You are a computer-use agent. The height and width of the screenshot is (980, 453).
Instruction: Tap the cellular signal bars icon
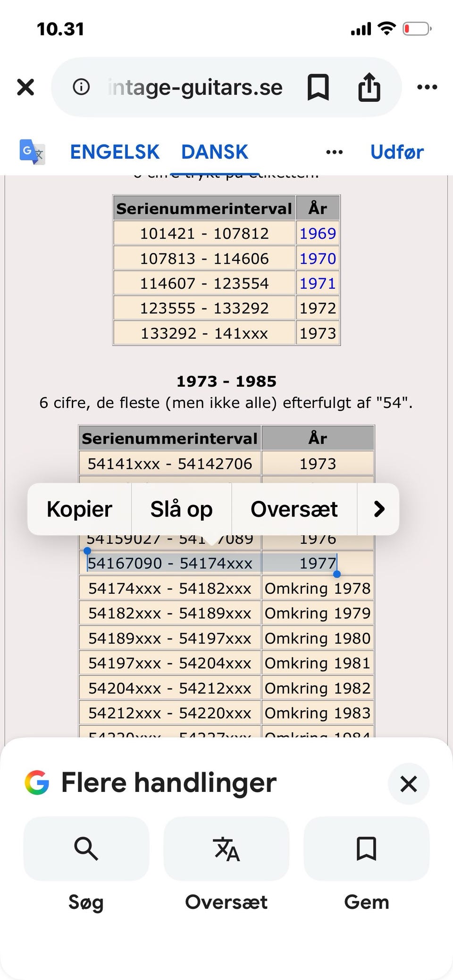(x=361, y=29)
